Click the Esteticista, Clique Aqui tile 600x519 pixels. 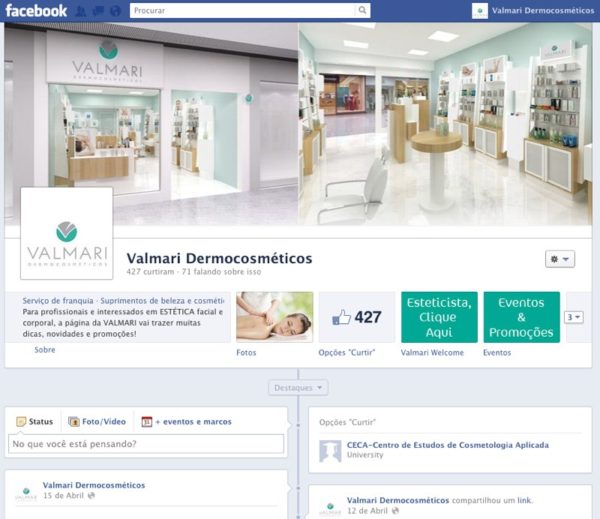pos(439,317)
